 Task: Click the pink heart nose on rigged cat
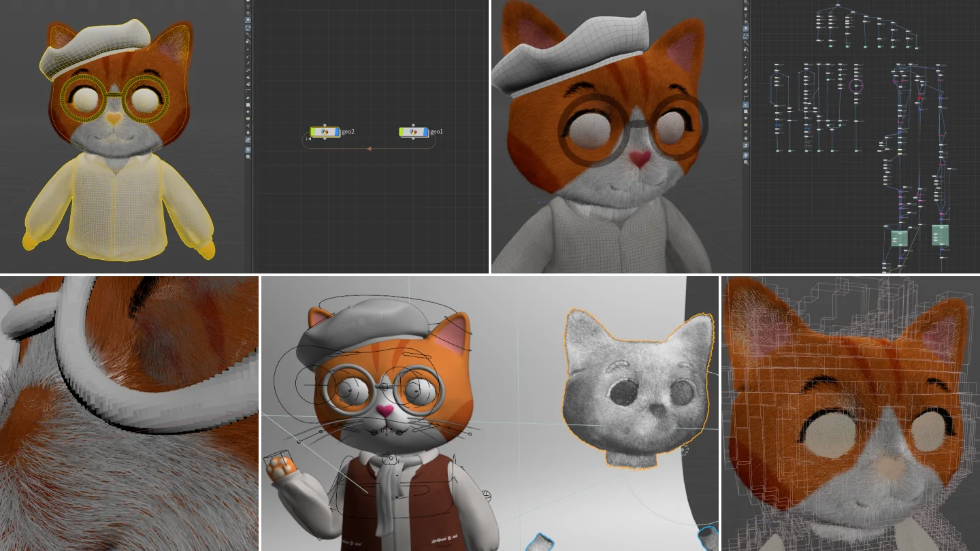coord(385,411)
